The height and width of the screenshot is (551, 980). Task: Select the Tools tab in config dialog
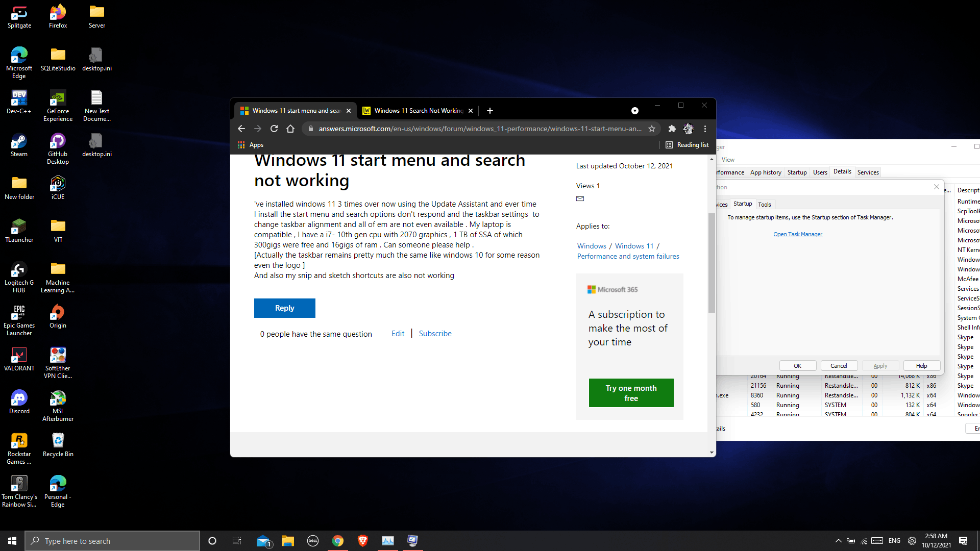click(764, 205)
